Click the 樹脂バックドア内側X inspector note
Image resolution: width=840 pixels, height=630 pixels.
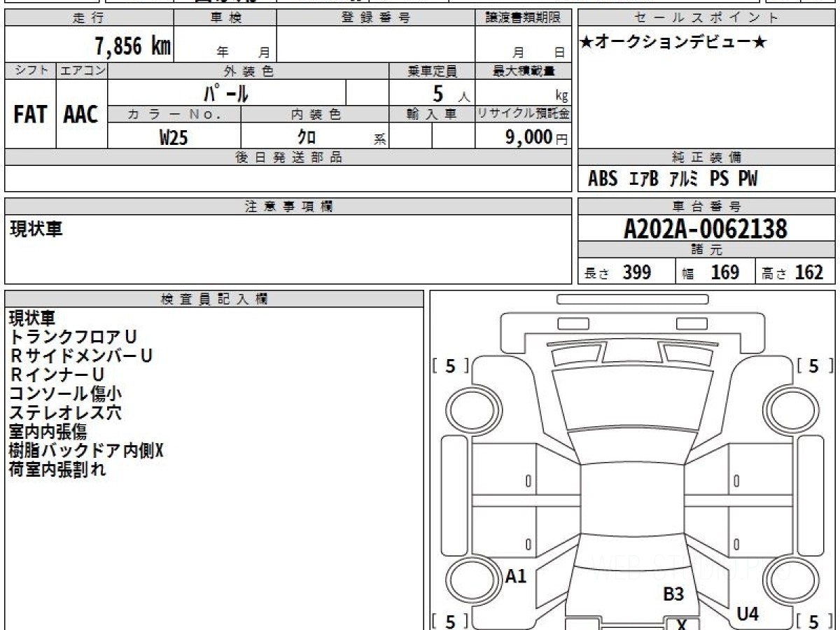click(86, 450)
